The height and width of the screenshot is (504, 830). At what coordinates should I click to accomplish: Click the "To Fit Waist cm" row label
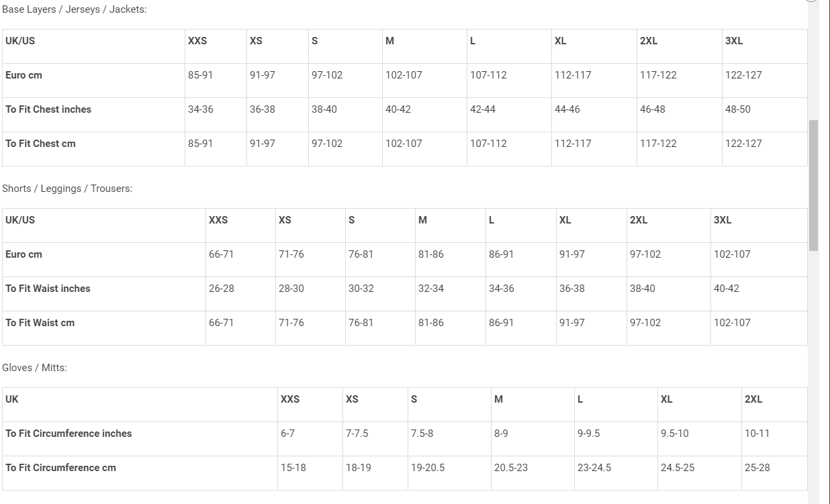40,323
